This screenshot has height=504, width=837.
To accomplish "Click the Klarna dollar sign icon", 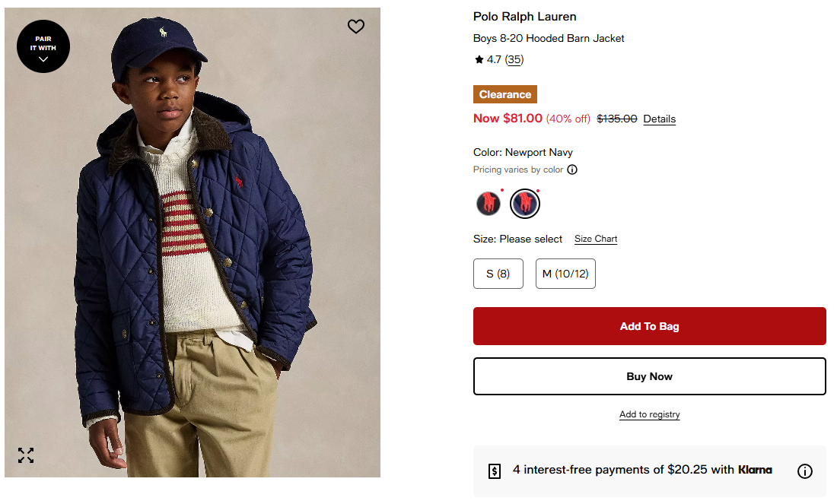I will tap(495, 471).
